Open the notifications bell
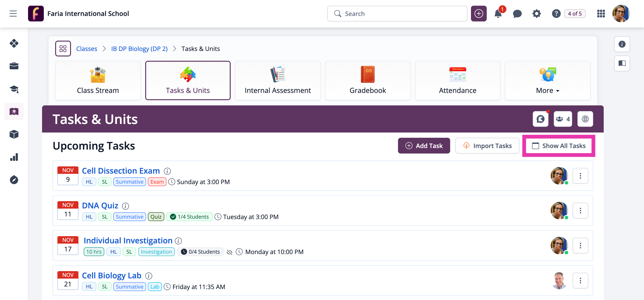The width and height of the screenshot is (644, 300). [498, 14]
